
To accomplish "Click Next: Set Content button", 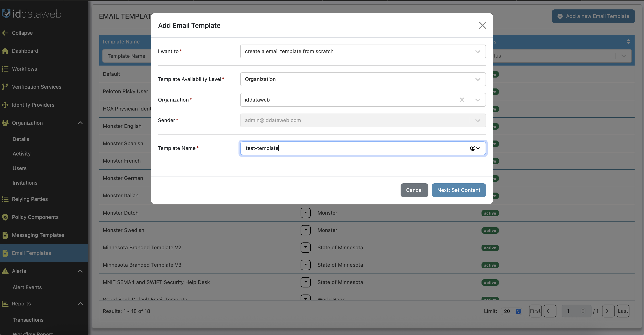I will point(459,190).
